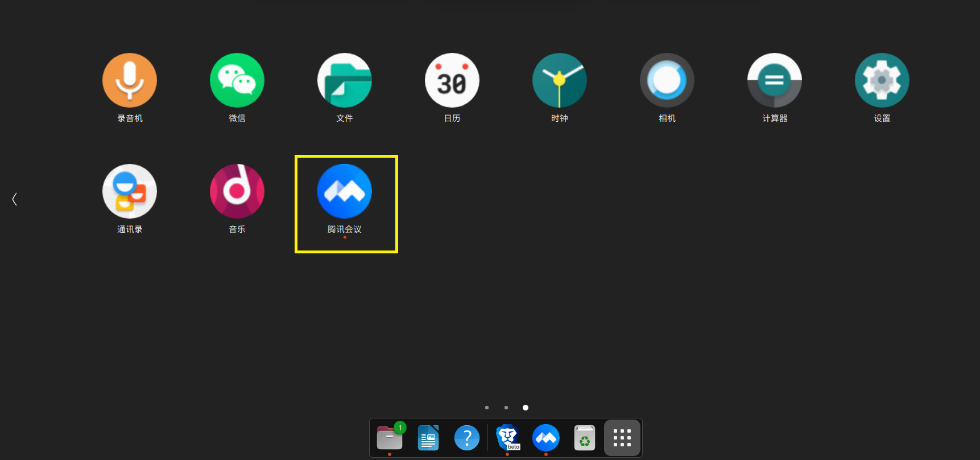Open LibreOffice Writer from the dock

(x=428, y=438)
